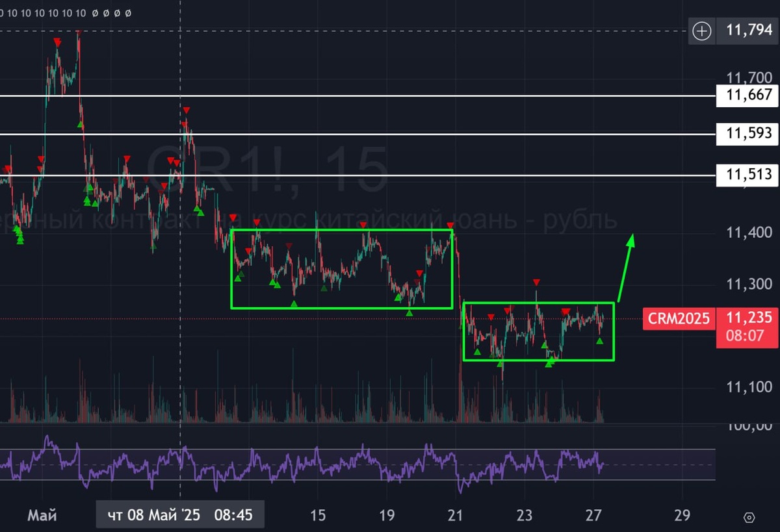
Task: Open chart settings via hexagon gear icon
Action: point(749,517)
